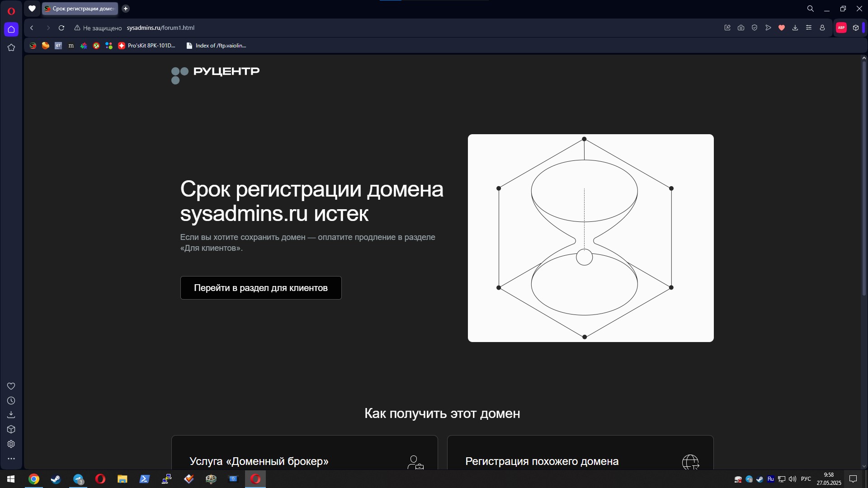This screenshot has height=488, width=868.
Task: Click the 'Не защищено' security warning
Action: (x=98, y=28)
